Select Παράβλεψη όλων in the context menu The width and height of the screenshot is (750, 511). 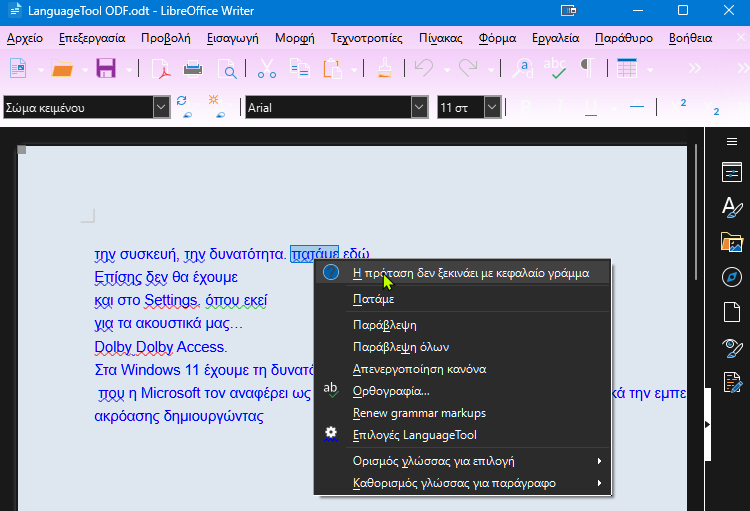click(x=463, y=347)
